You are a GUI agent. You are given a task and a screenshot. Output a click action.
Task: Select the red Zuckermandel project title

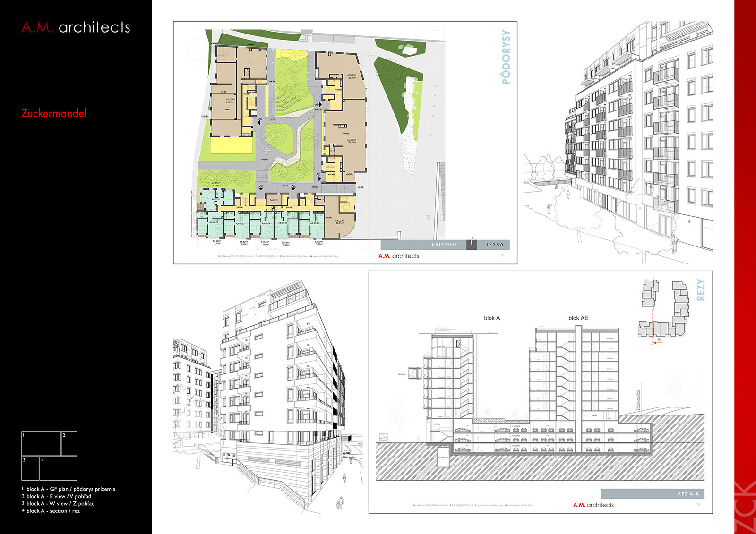[54, 113]
